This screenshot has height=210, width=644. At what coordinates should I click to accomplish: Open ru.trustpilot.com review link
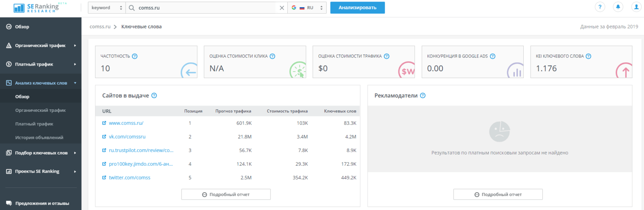141,150
